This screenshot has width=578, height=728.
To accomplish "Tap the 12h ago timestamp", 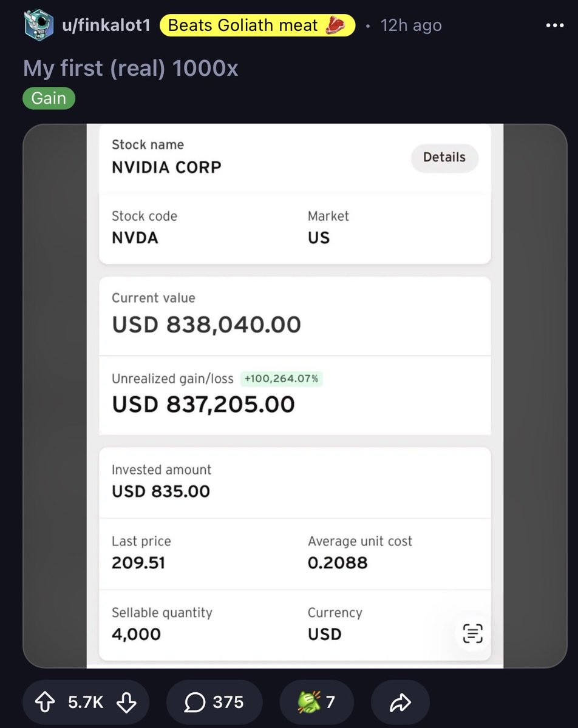I will 411,25.
